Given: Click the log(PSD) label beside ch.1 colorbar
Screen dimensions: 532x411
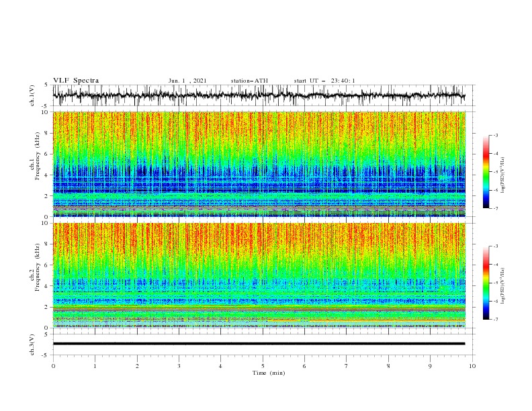Looking at the screenshot, I should pyautogui.click(x=502, y=175).
